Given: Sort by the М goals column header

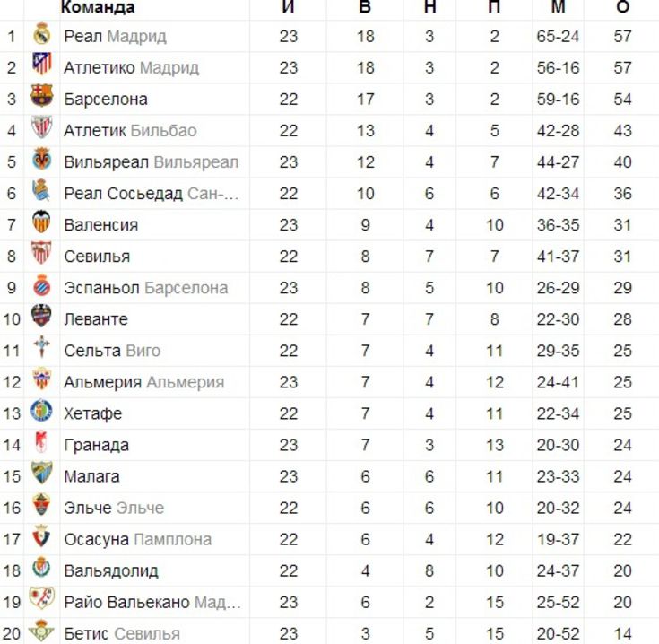Looking at the screenshot, I should click(x=558, y=6).
